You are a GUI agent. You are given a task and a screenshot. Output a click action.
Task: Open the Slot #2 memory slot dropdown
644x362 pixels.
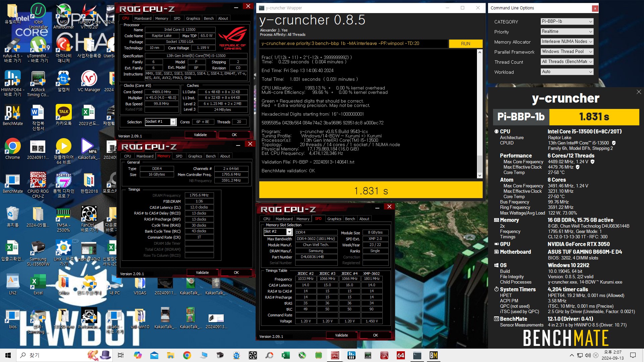tap(278, 232)
